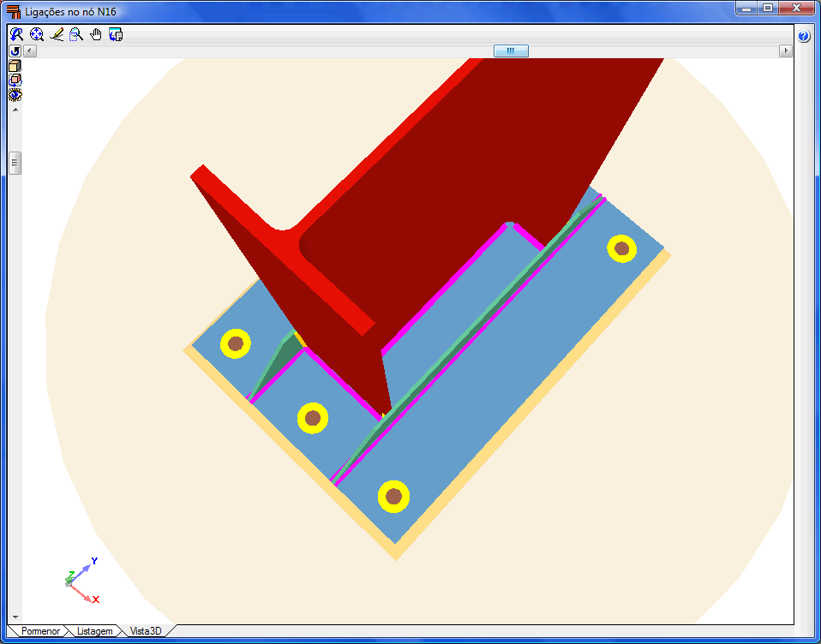Select the hand pan tool
Viewport: 821px width, 644px height.
click(96, 34)
